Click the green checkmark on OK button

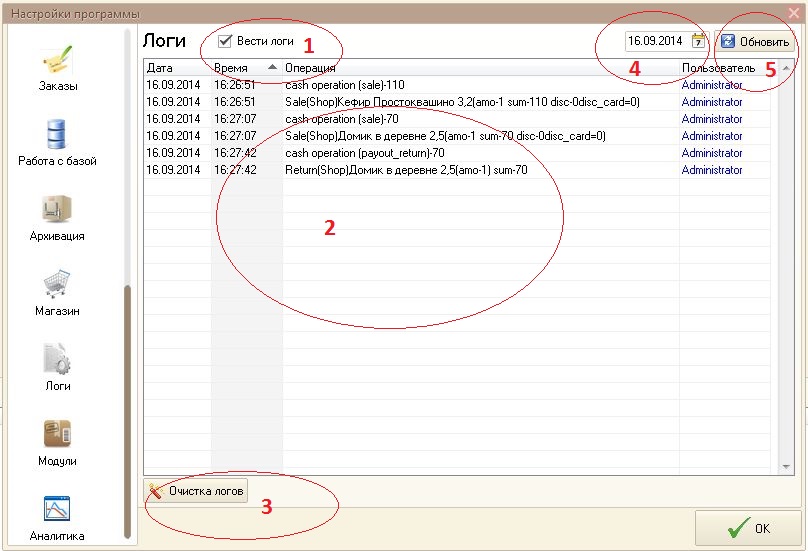pos(739,528)
